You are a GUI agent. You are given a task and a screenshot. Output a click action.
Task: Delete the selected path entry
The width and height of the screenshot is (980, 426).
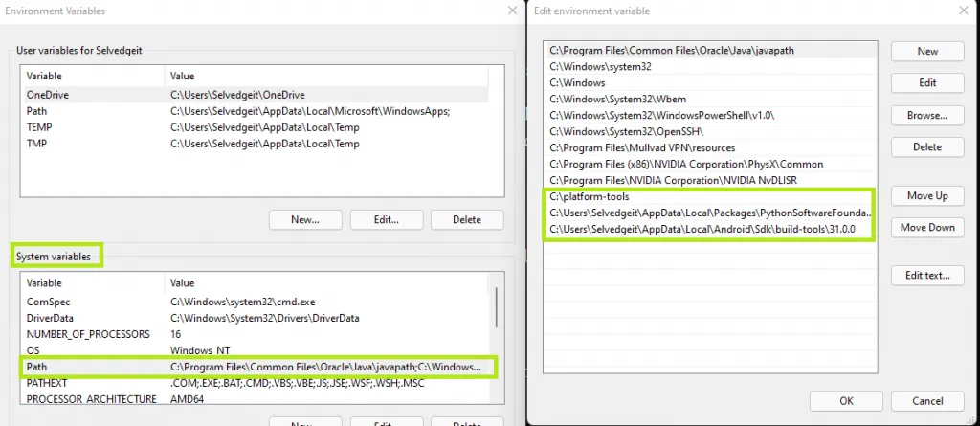pos(926,147)
